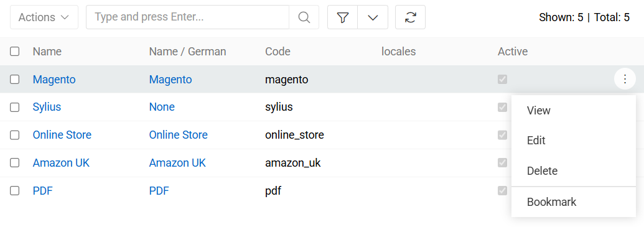Tick the Amazon UK row checkbox
Viewport: 644px width, 227px height.
15,162
